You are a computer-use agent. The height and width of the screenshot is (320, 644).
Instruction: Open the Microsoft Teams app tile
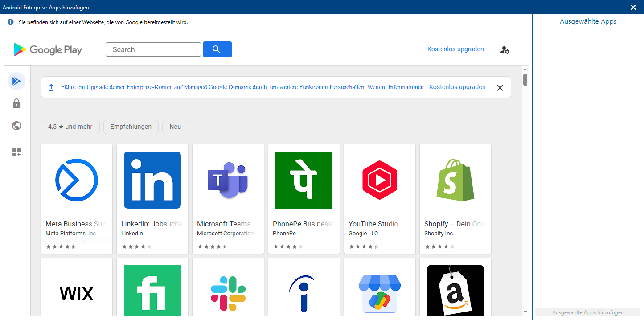coord(228,198)
